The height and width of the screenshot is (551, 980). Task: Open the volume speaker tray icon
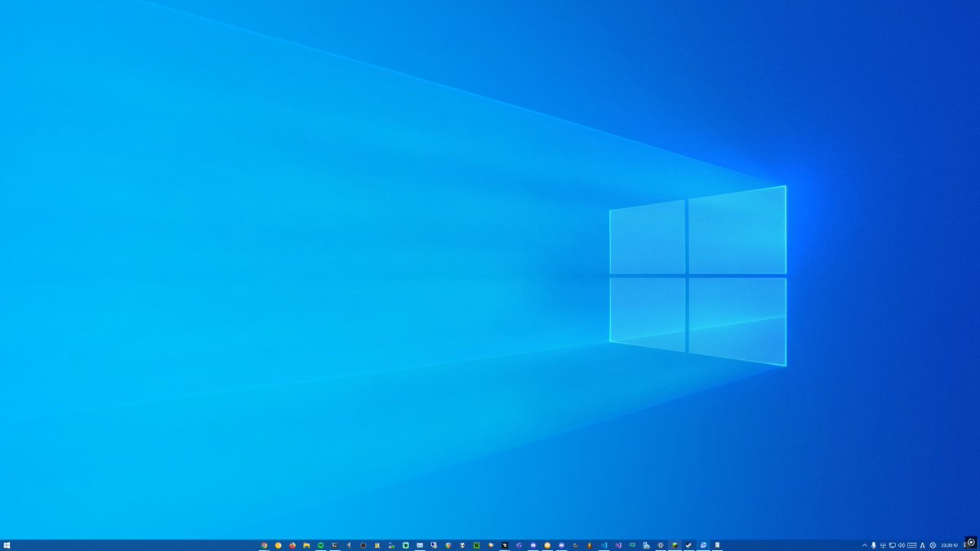pyautogui.click(x=902, y=545)
